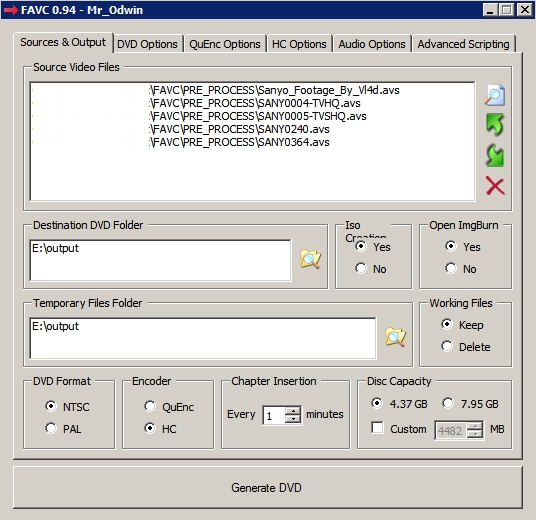Increase chapter insertion minutes
This screenshot has height=520, width=536.
pos(293,411)
